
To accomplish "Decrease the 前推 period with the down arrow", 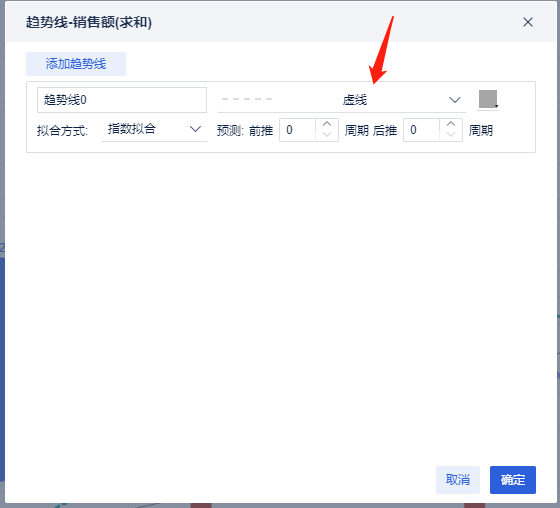I will click(327, 135).
